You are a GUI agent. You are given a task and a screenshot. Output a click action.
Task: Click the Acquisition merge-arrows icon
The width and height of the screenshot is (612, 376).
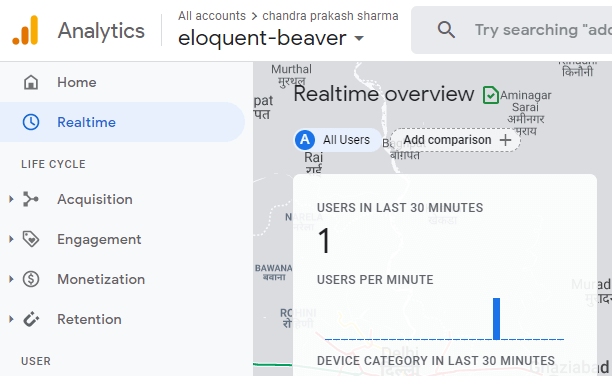[31, 199]
